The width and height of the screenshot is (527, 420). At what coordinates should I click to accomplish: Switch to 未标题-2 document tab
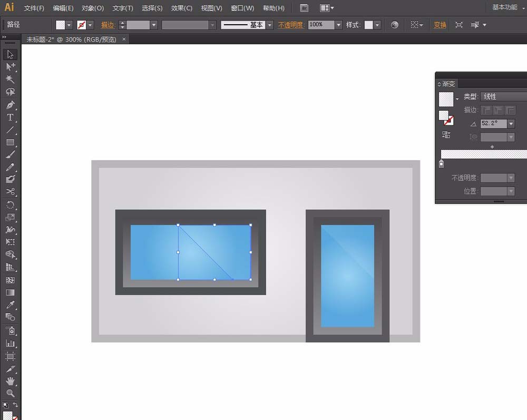click(71, 40)
